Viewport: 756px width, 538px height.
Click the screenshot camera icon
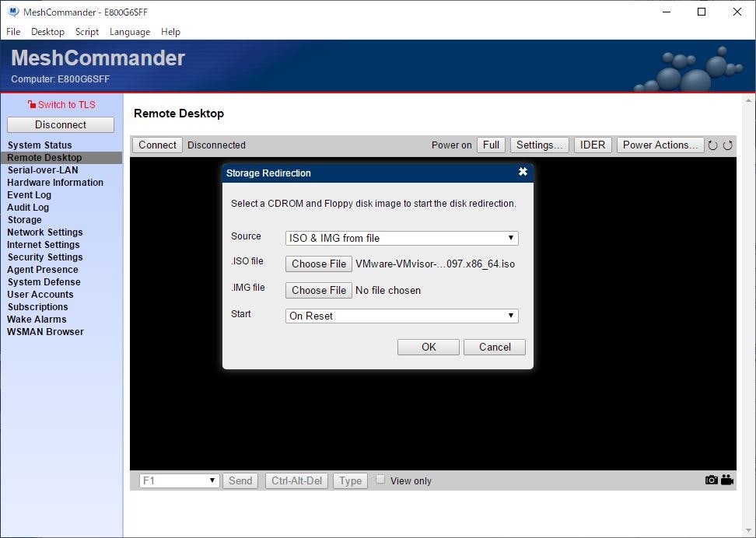tap(711, 480)
